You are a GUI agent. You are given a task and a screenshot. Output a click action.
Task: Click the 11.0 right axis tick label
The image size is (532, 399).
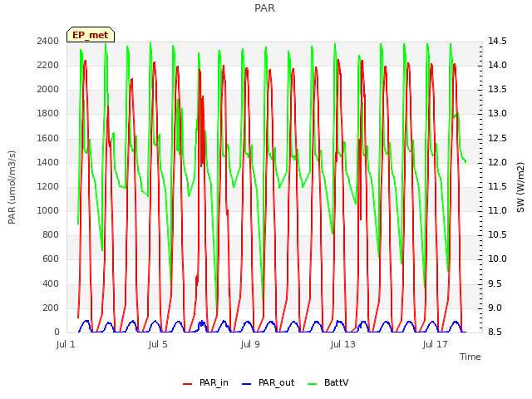coord(497,210)
